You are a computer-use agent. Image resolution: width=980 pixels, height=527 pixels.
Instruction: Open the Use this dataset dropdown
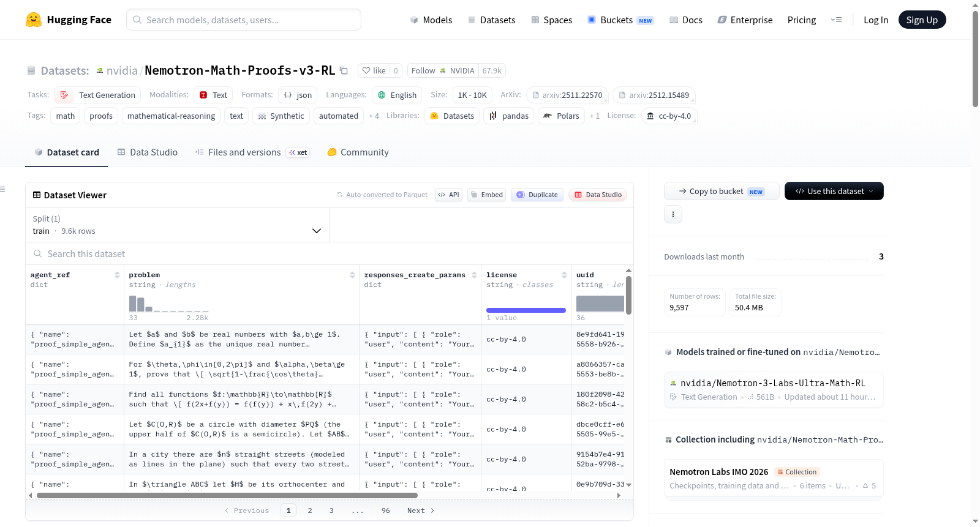[834, 191]
